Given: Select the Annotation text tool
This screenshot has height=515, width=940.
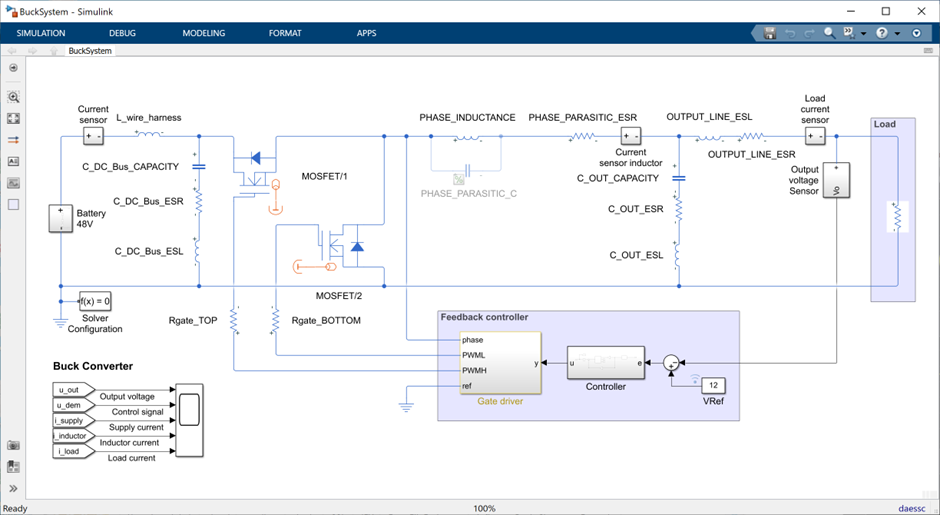Looking at the screenshot, I should coord(14,161).
